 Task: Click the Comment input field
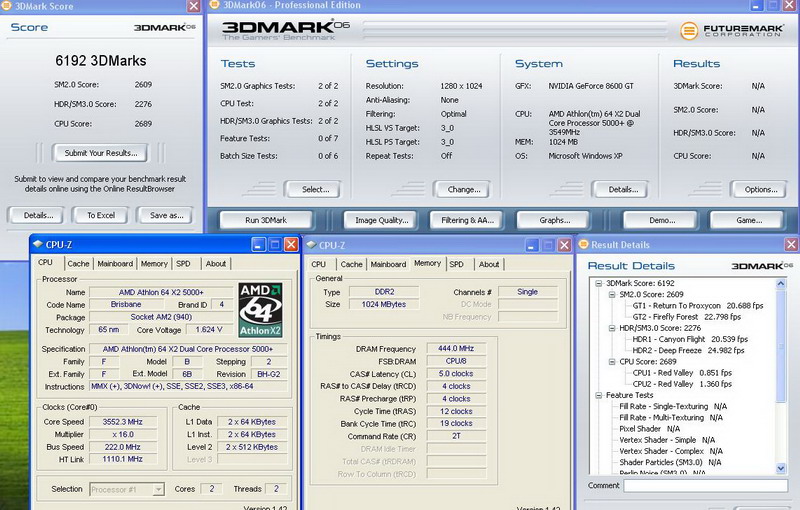pyautogui.click(x=705, y=486)
